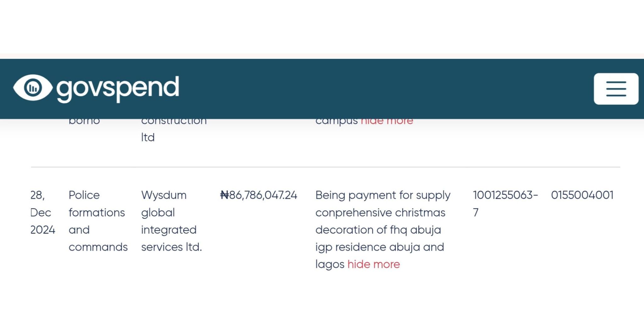Collapse the campus description 'hide more' link
This screenshot has width=644, height=322.
[x=387, y=122]
